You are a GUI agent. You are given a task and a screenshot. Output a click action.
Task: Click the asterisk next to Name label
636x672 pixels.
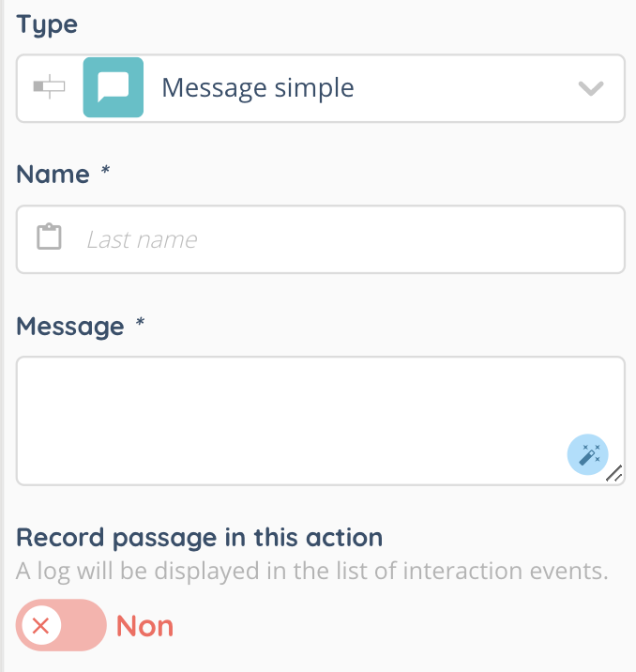[x=106, y=174]
